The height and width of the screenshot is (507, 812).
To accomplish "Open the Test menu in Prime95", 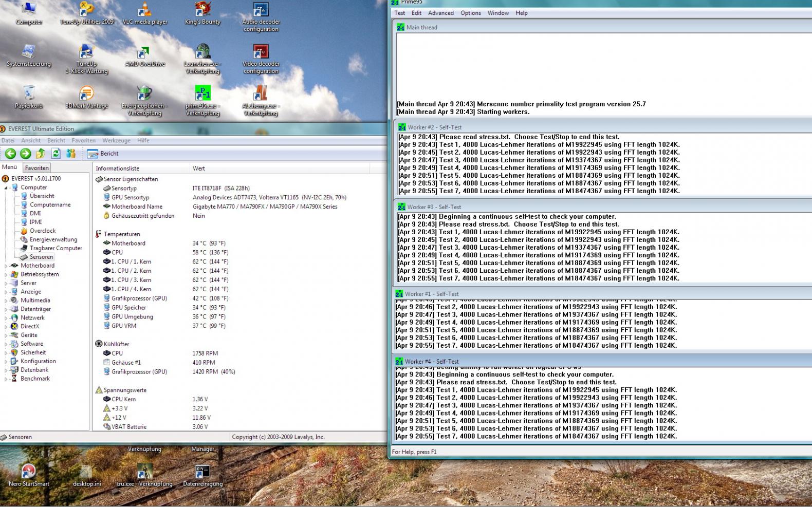I will (400, 13).
